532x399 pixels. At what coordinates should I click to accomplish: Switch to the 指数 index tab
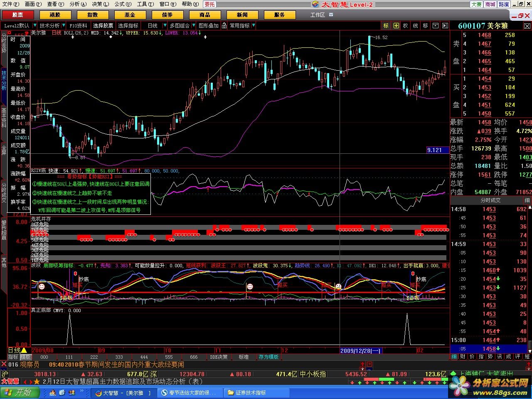click(92, 15)
